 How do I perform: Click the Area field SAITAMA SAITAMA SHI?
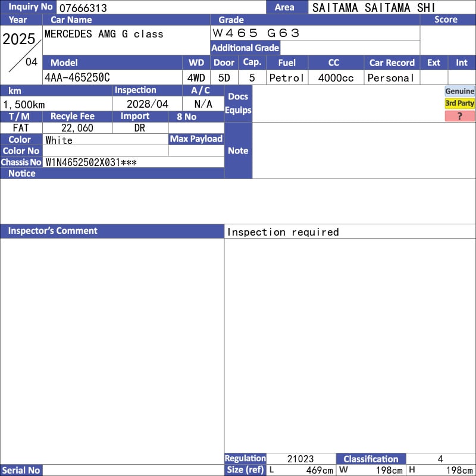[374, 8]
